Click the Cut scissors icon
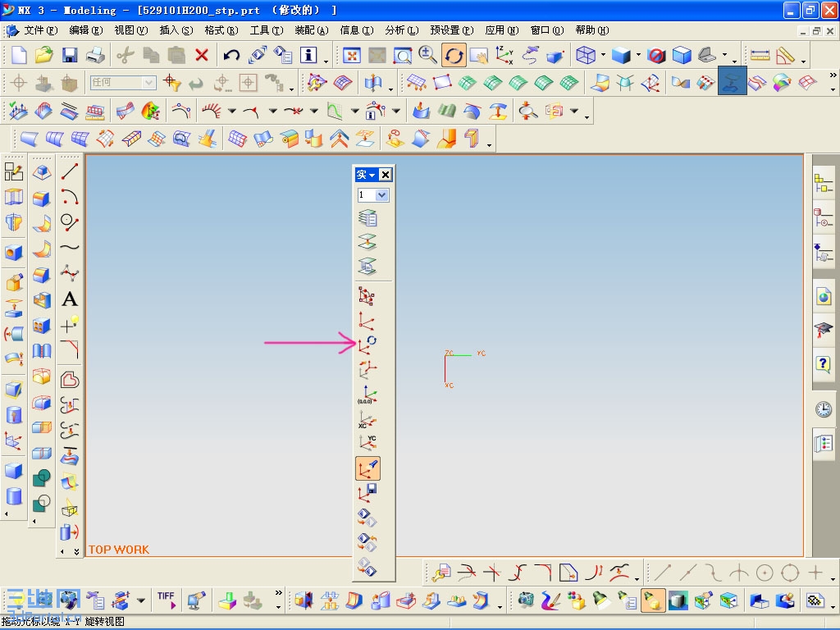840x630 pixels. coord(126,55)
